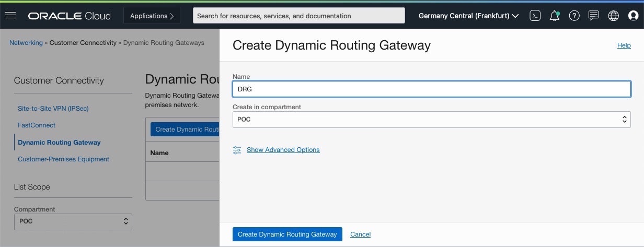Viewport: 644px width, 247px height.
Task: Open the Germany Central (Frankfurt) region selector
Action: (468, 16)
